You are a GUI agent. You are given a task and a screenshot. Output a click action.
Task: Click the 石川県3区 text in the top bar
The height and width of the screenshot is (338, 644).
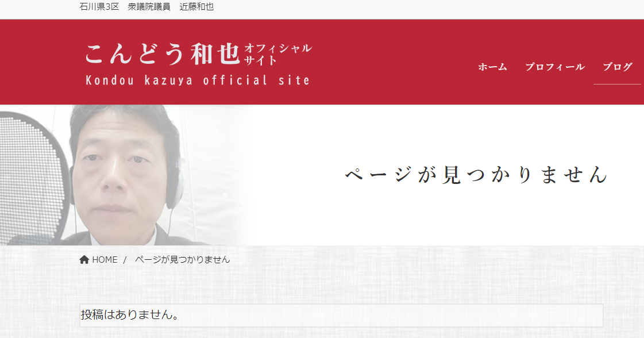point(99,6)
